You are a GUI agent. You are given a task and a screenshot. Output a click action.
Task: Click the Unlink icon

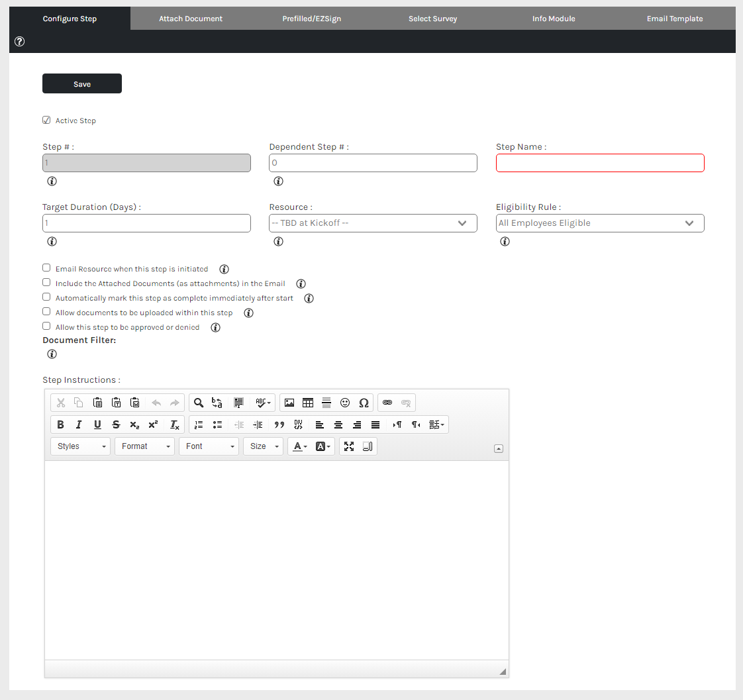pyautogui.click(x=406, y=403)
